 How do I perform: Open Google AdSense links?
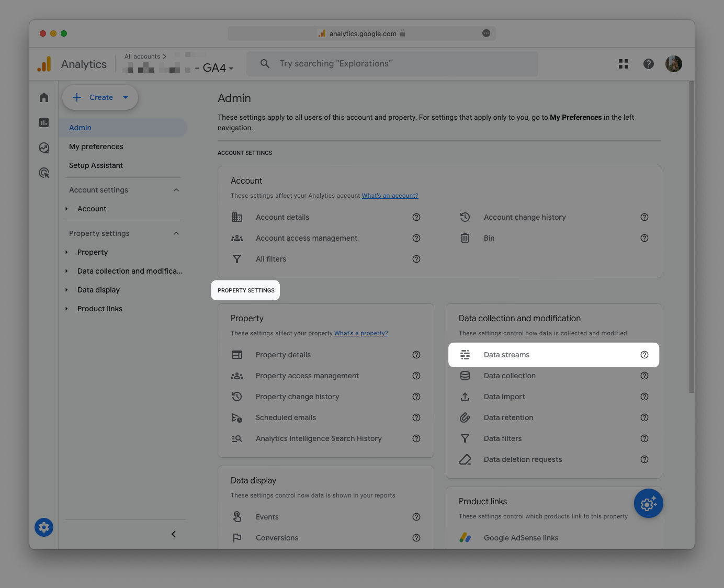[x=521, y=538]
